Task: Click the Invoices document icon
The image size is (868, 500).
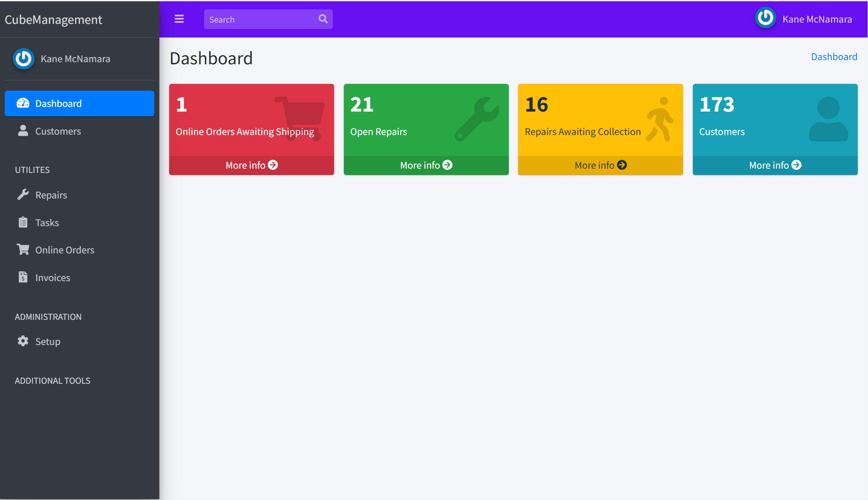Action: [23, 277]
